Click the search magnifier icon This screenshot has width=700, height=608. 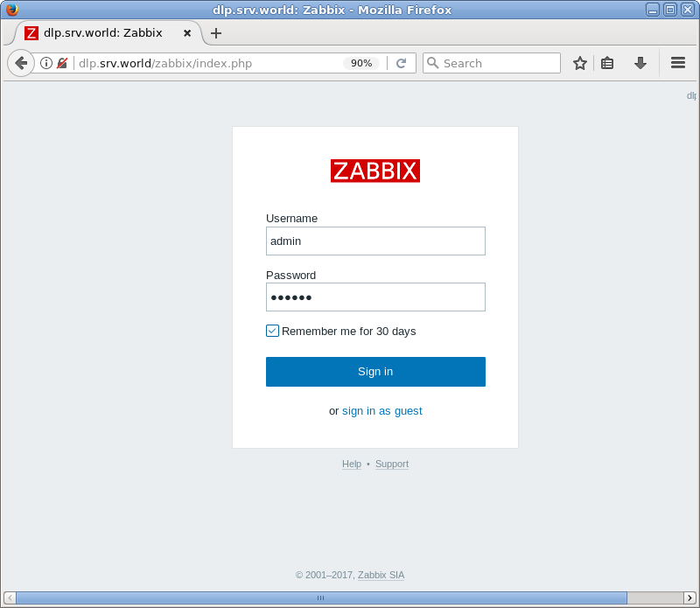coord(432,63)
